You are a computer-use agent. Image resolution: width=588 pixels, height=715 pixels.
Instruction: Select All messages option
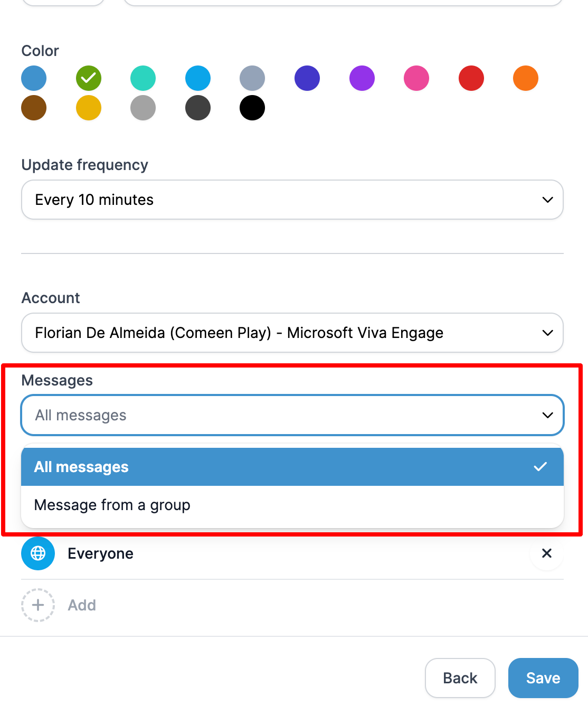point(292,467)
